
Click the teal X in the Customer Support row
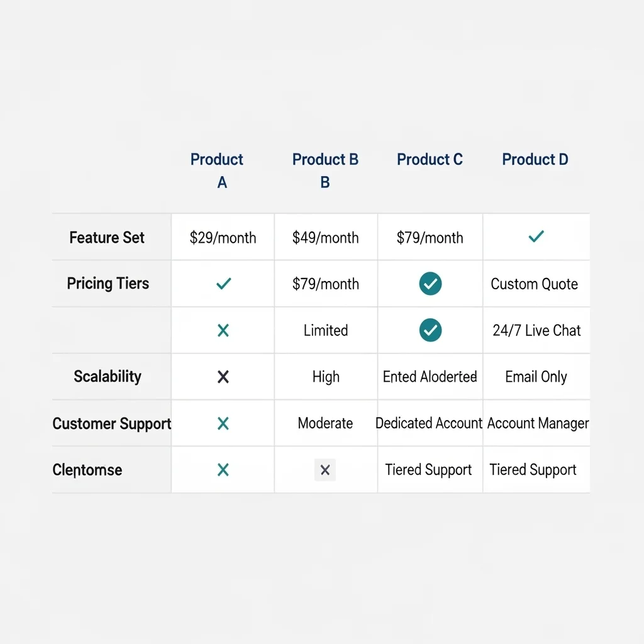click(x=223, y=423)
